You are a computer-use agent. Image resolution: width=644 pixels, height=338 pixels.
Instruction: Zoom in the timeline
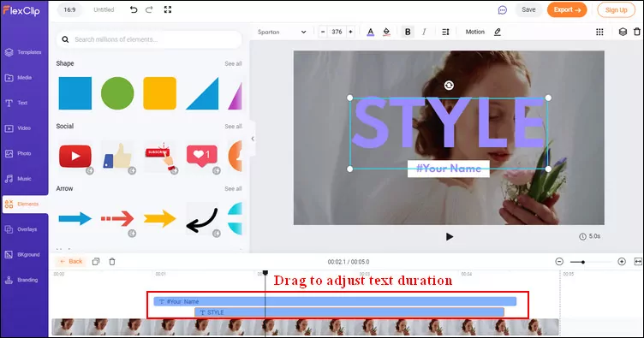tap(622, 262)
